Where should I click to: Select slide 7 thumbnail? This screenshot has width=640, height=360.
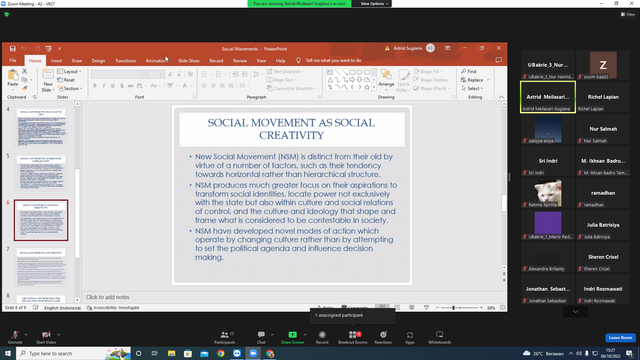coord(41,267)
